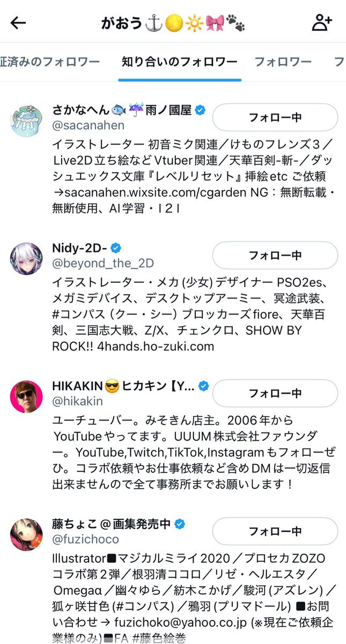Open Nidy-2D- profile avatar
346x644 pixels.
[x=26, y=259]
